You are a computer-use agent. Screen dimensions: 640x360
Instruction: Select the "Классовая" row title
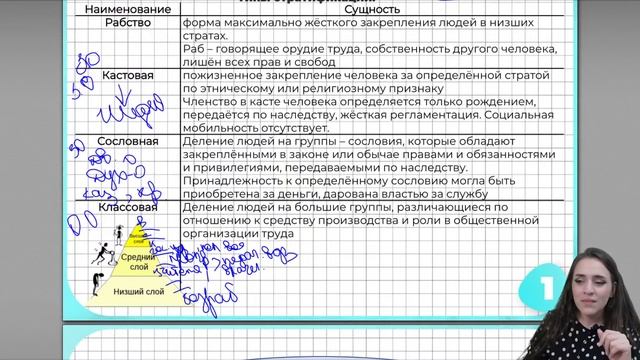128,207
